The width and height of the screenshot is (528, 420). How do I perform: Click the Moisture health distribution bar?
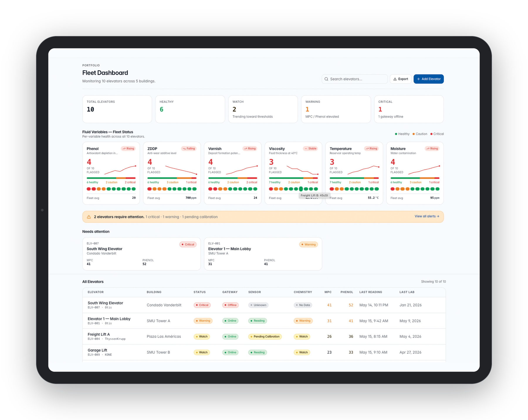(x=415, y=178)
